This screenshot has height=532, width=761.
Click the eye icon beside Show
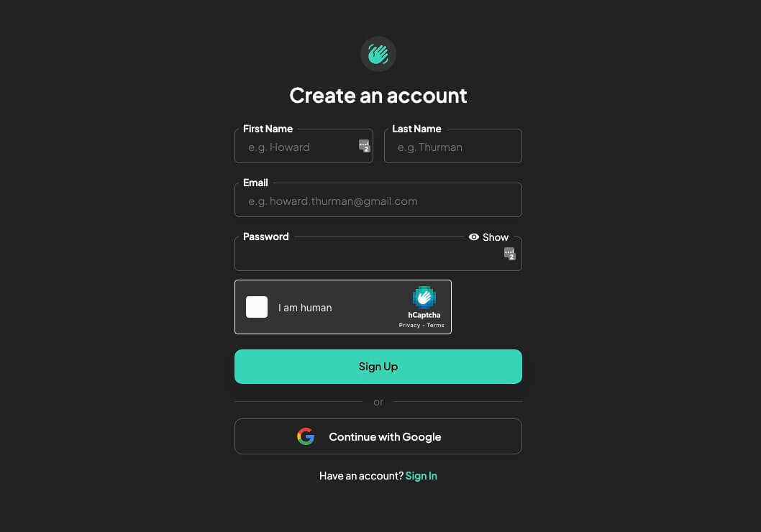coord(474,237)
